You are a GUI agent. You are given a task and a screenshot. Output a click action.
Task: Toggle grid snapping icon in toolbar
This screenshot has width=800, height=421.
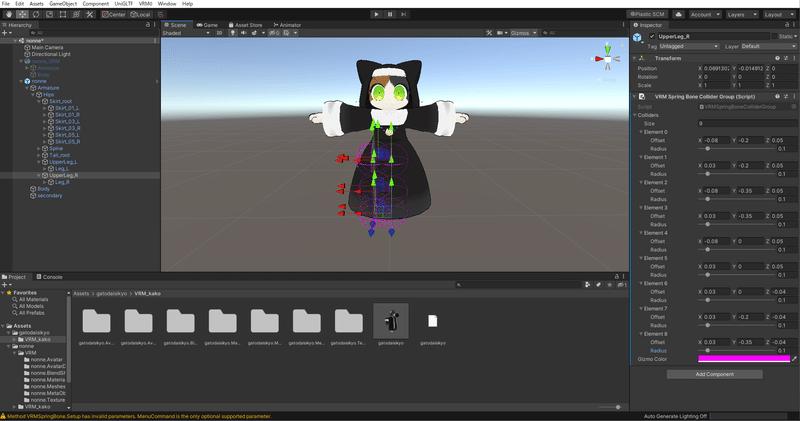click(x=161, y=14)
